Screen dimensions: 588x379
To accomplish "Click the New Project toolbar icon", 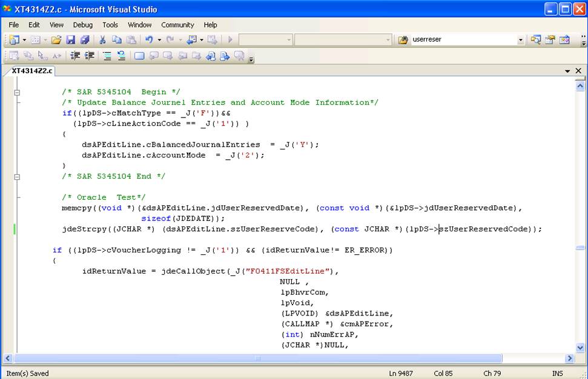I will [15, 39].
